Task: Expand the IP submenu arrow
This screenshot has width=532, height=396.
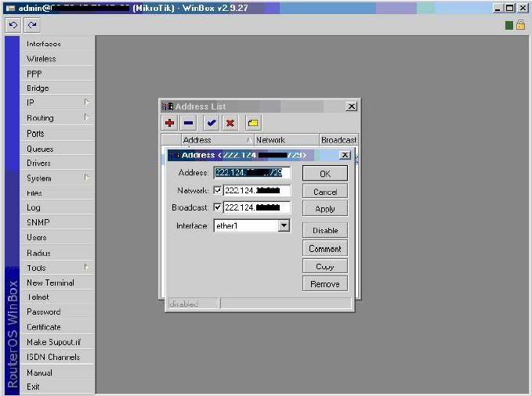Action: [x=86, y=102]
